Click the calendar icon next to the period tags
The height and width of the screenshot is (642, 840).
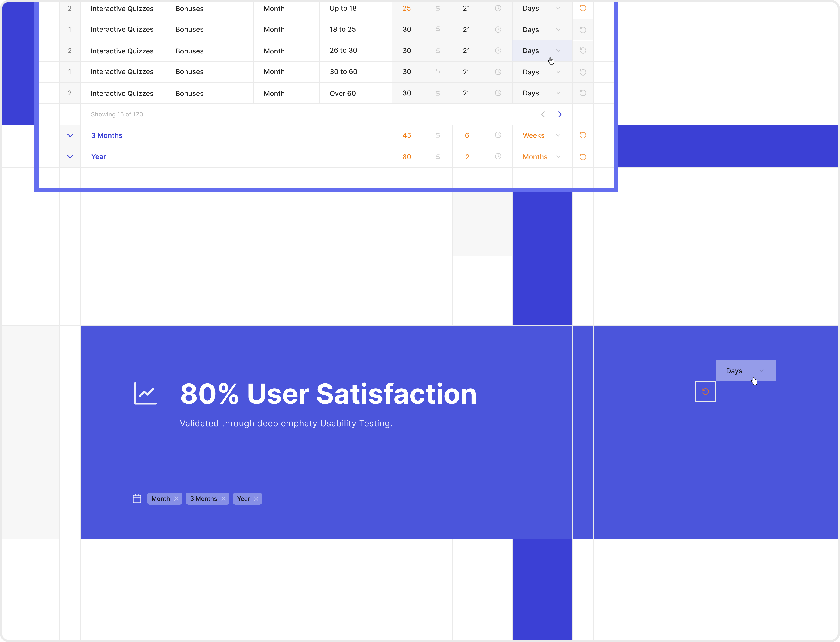(137, 498)
